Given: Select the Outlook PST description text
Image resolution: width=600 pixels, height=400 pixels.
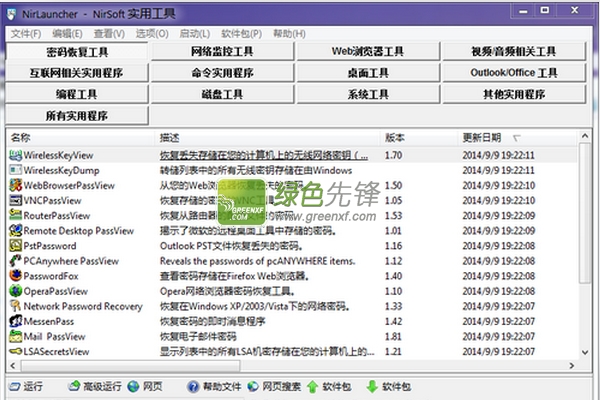Looking at the screenshot, I should click(232, 246).
